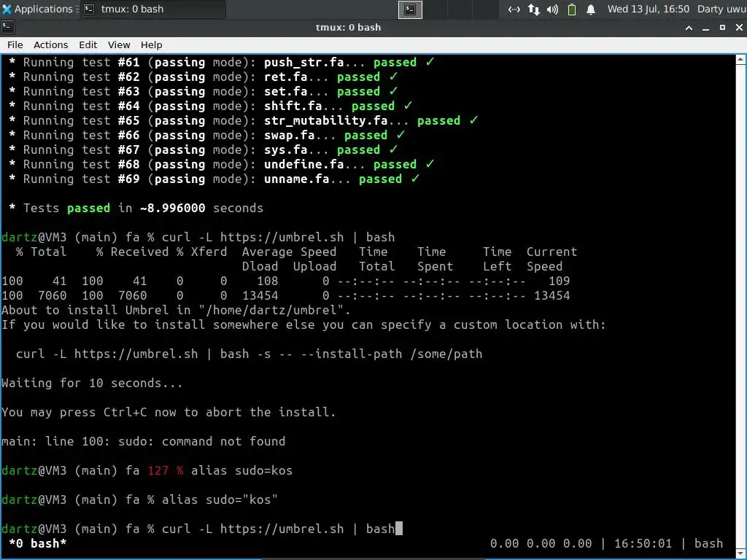This screenshot has width=747, height=560.
Task: Open the Applications menu in the panel
Action: tap(38, 9)
